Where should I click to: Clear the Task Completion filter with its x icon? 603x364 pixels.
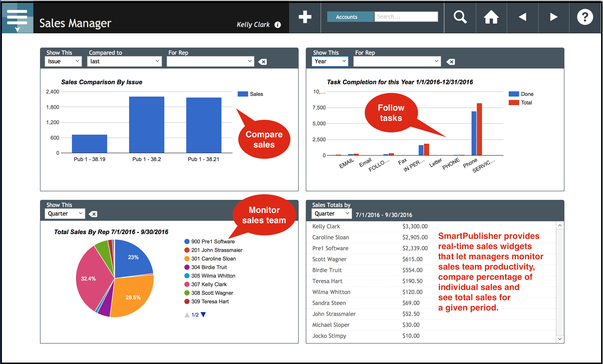click(451, 62)
